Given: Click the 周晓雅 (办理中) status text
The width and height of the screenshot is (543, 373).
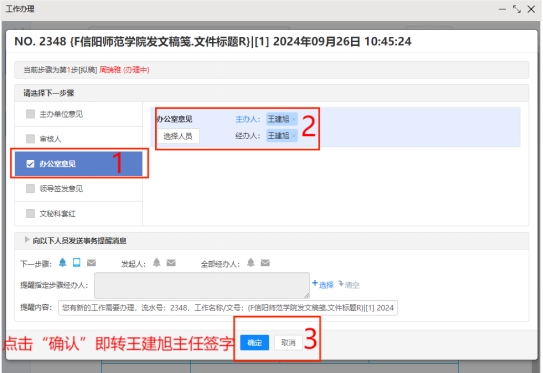Looking at the screenshot, I should (124, 70).
